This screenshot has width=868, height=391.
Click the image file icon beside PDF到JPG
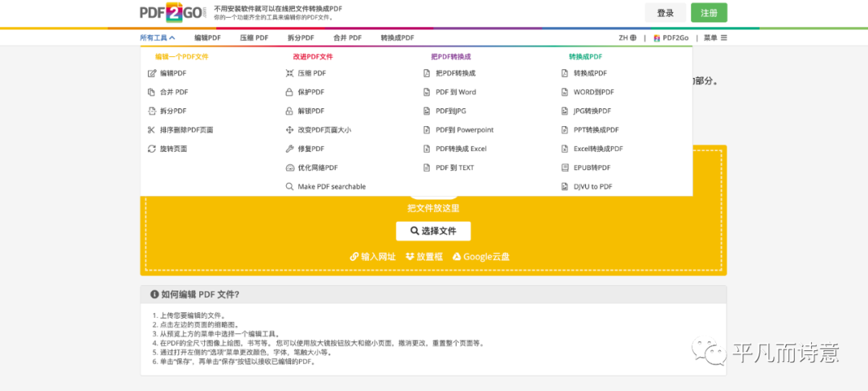pos(427,111)
